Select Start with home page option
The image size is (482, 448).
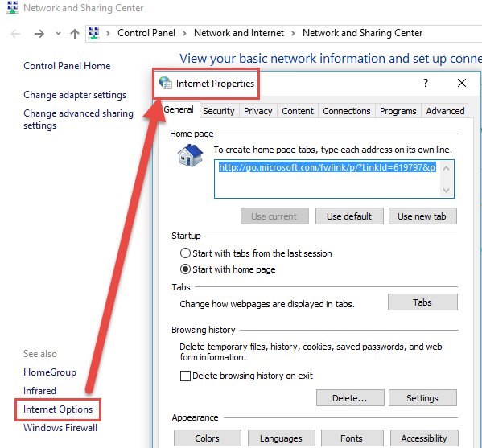(x=185, y=269)
